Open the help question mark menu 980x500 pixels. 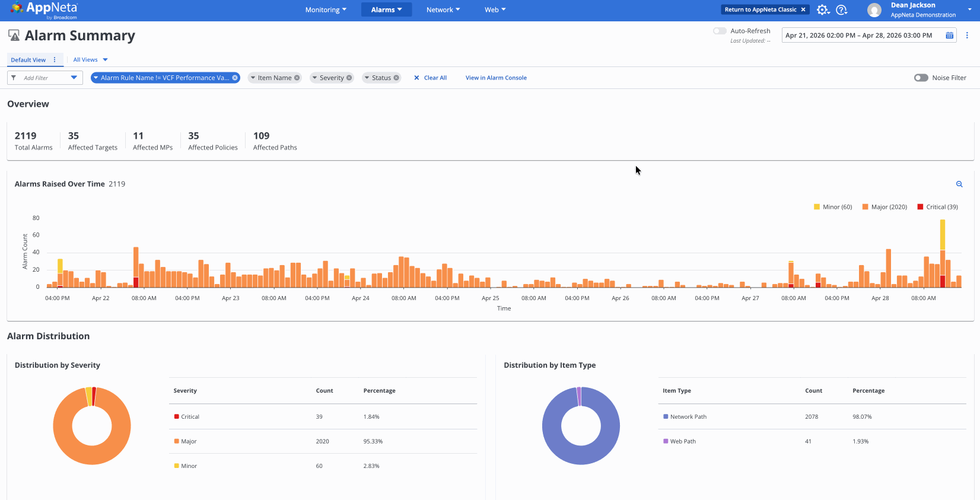point(841,9)
